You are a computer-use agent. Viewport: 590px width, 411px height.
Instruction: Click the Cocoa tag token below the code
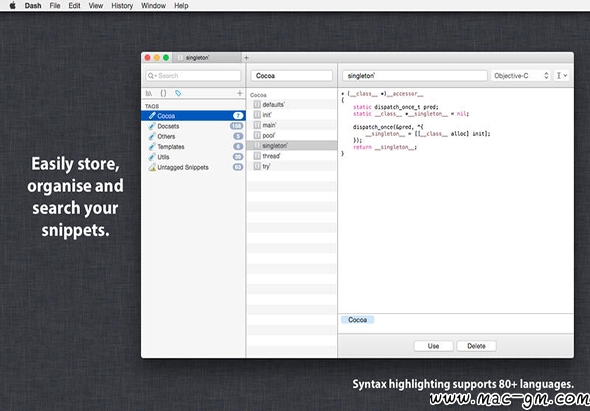click(357, 320)
